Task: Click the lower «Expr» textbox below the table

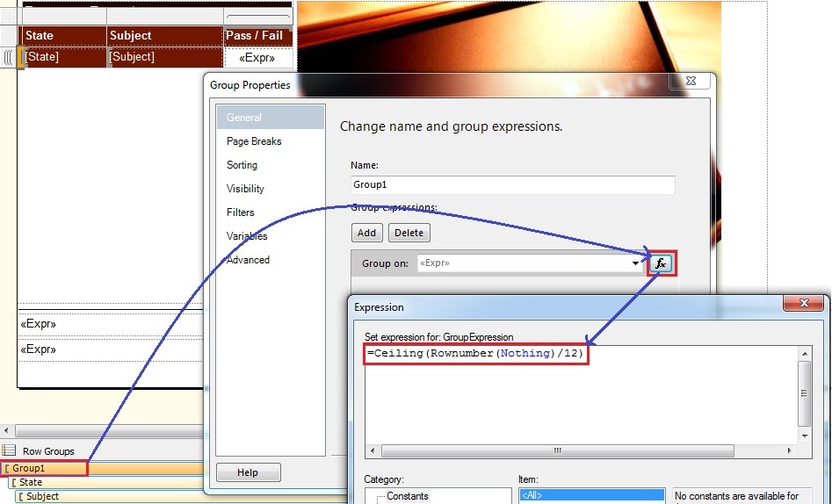Action: [x=111, y=349]
